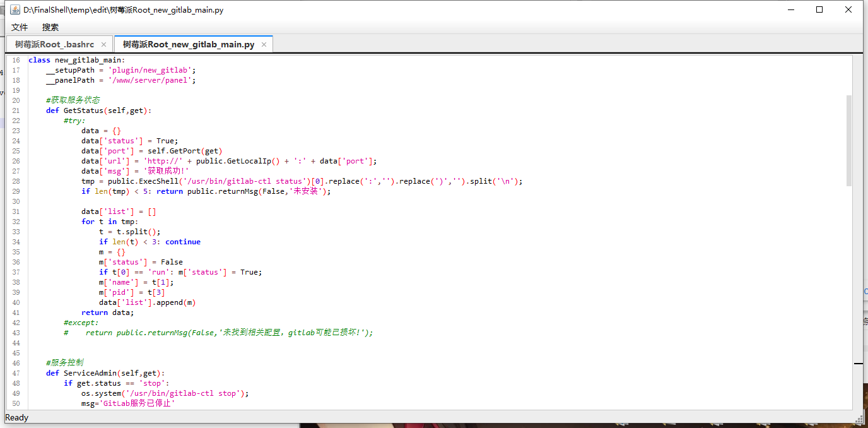Click the __setupPath assignment line

coord(121,70)
